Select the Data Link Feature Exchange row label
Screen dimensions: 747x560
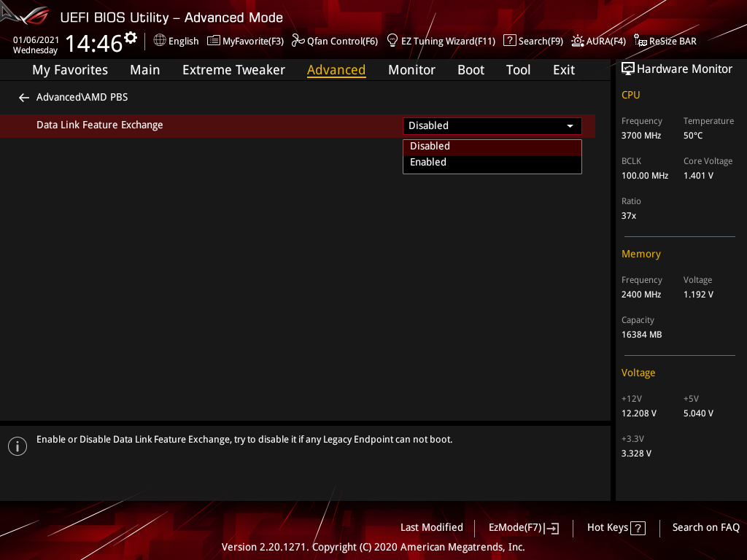point(99,125)
